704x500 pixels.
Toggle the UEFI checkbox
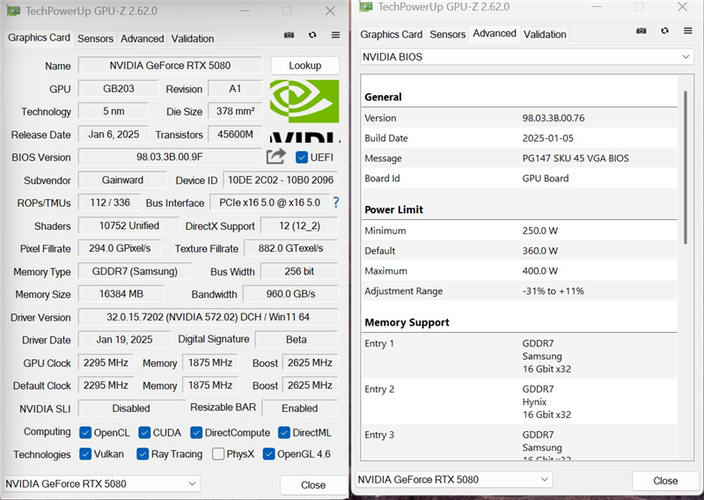[x=302, y=157]
